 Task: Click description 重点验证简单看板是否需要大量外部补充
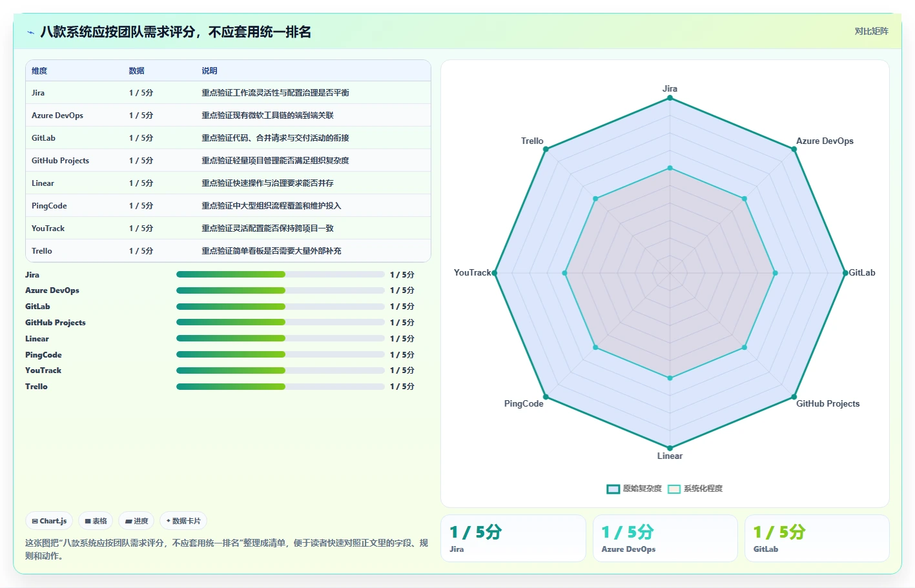pyautogui.click(x=271, y=251)
